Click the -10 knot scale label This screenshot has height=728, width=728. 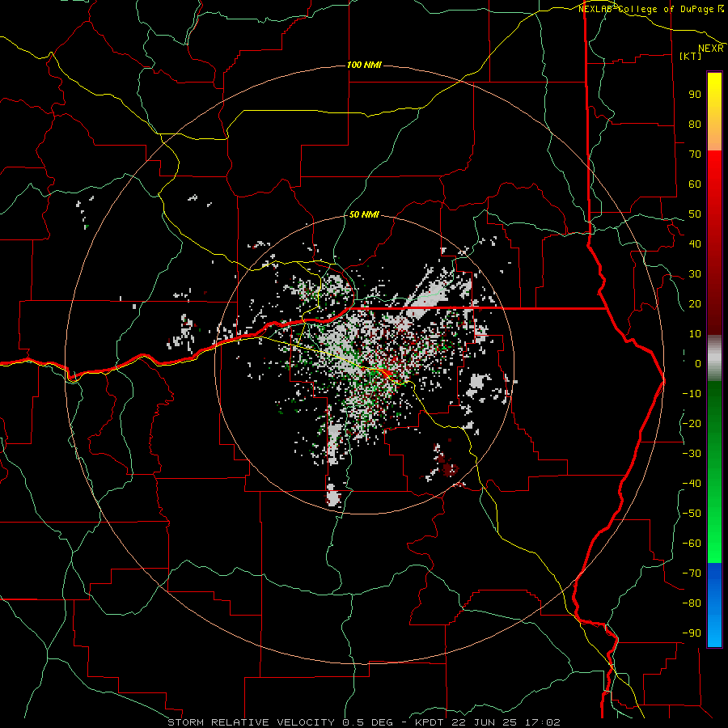pos(692,394)
